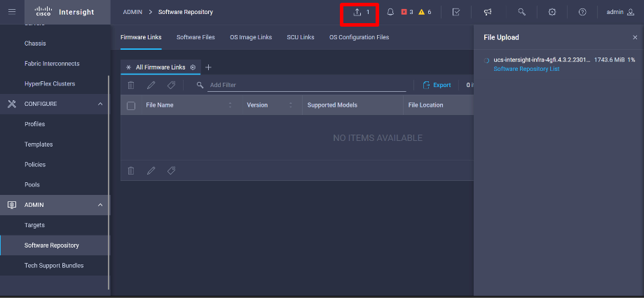Open the requests checklist icon
The width and height of the screenshot is (644, 298).
tap(456, 12)
